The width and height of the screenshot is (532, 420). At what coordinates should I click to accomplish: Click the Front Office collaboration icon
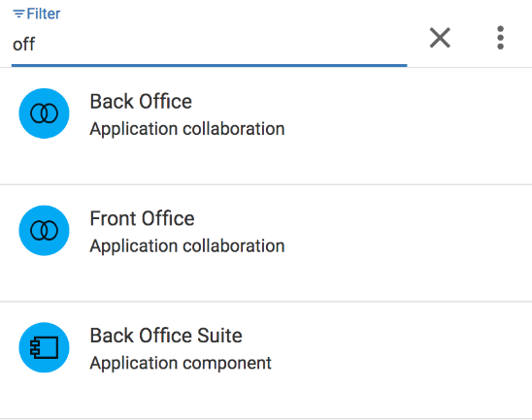(x=44, y=231)
